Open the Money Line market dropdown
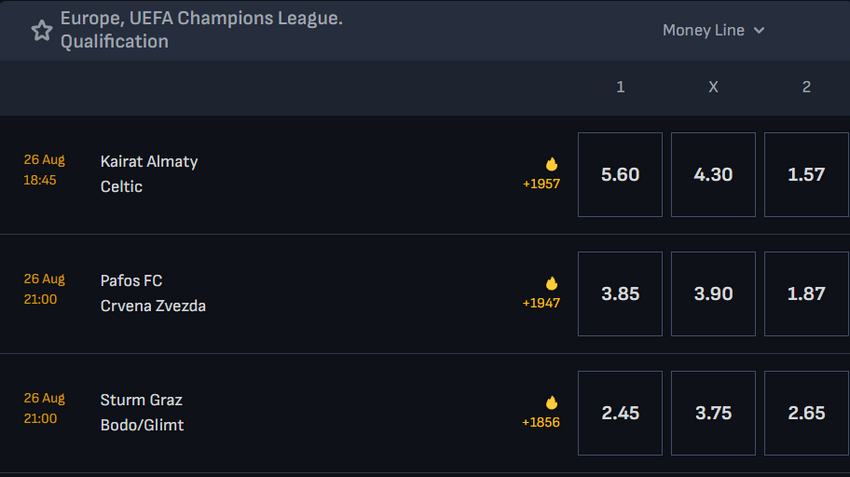The height and width of the screenshot is (477, 850). pyautogui.click(x=713, y=30)
